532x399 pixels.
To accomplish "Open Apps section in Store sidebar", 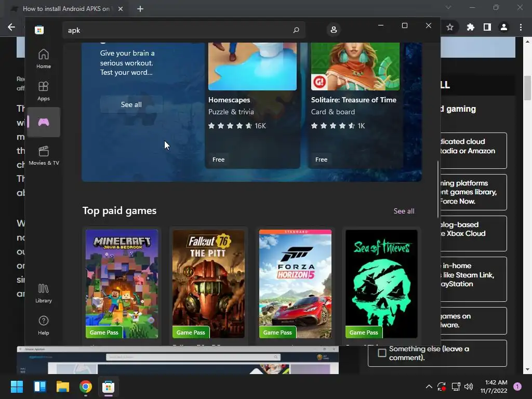I will 44,91.
